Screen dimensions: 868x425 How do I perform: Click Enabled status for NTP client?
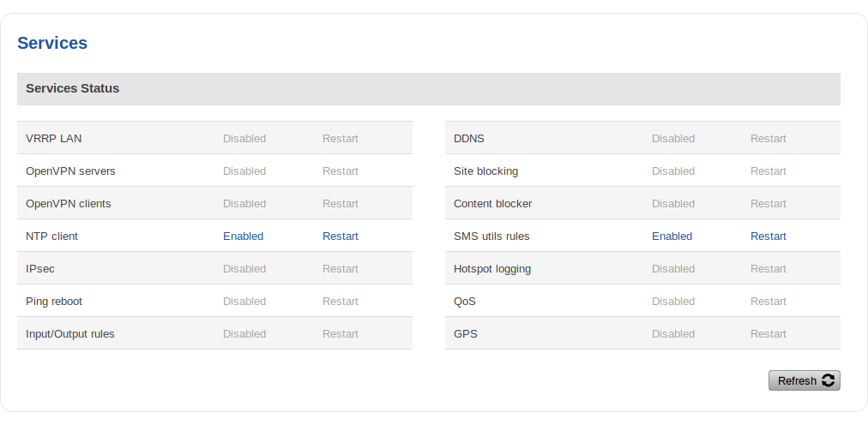point(243,236)
